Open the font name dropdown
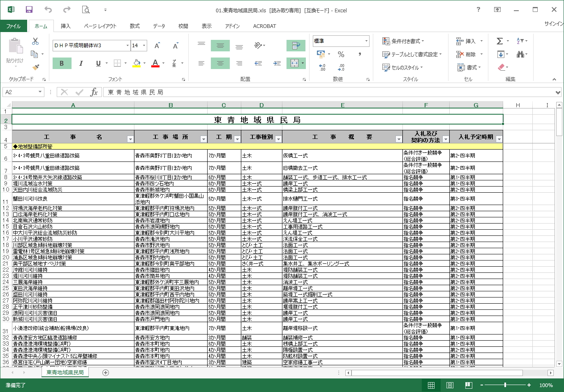 click(x=127, y=46)
